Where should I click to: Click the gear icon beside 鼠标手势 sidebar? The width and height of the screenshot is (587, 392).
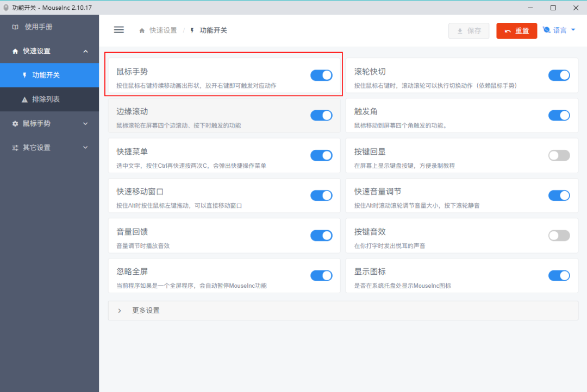(15, 123)
